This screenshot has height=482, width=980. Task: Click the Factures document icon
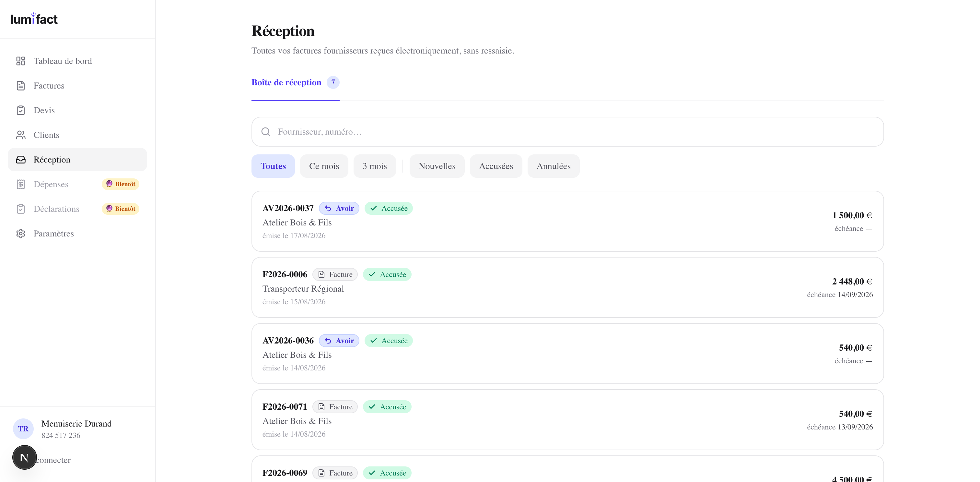coord(20,86)
